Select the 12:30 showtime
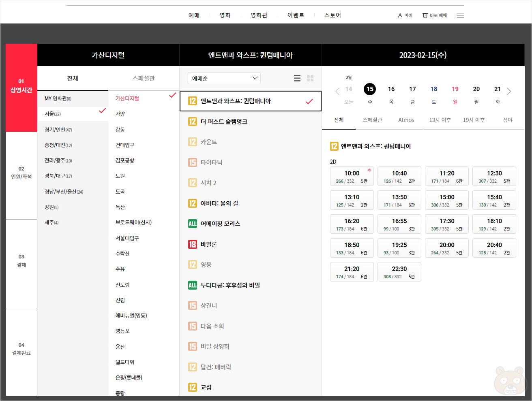 [494, 176]
